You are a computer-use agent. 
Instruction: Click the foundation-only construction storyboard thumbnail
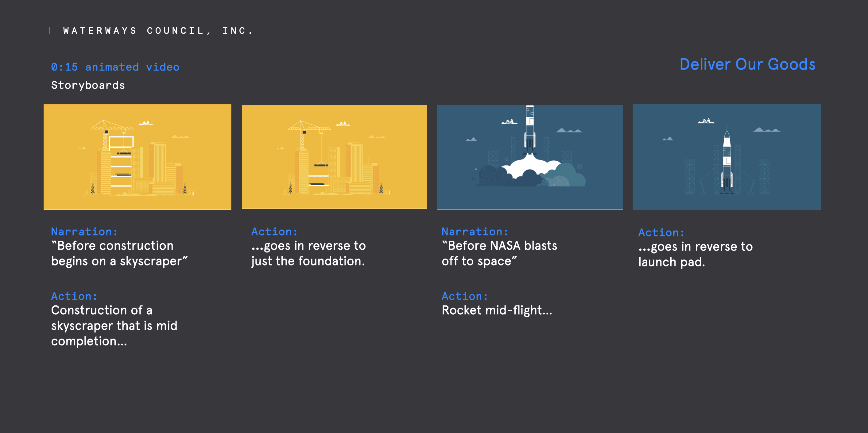pos(334,157)
